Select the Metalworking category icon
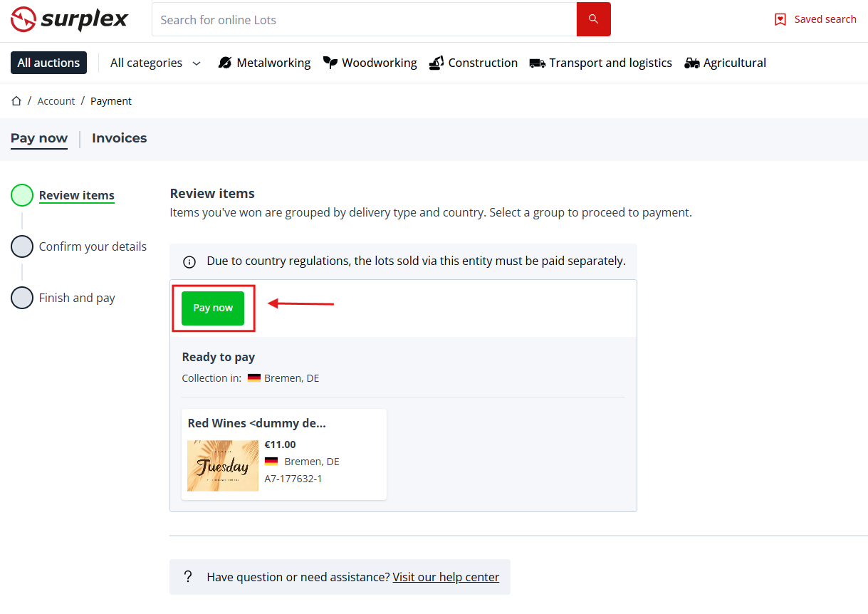The image size is (868, 614). pos(225,63)
